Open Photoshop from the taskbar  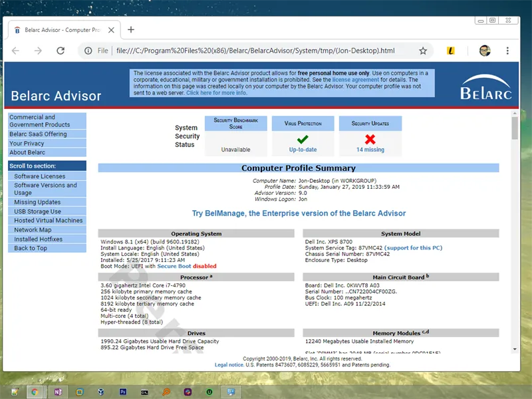pyautogui.click(x=123, y=392)
